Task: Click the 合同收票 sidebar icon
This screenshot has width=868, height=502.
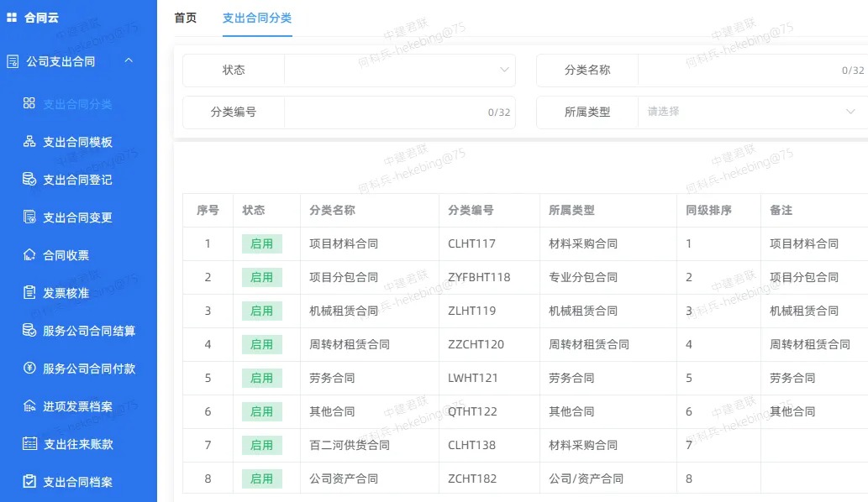Action: tap(29, 255)
